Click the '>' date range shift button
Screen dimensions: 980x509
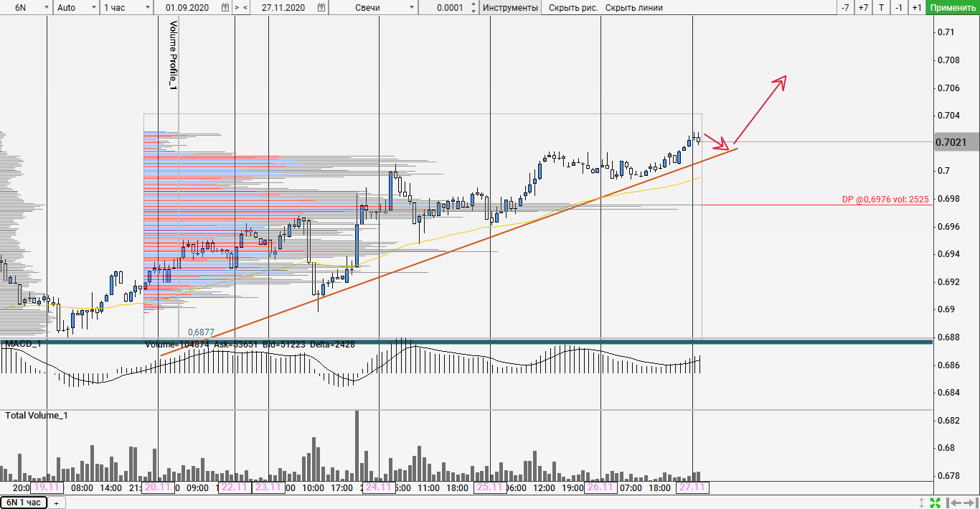pyautogui.click(x=237, y=8)
